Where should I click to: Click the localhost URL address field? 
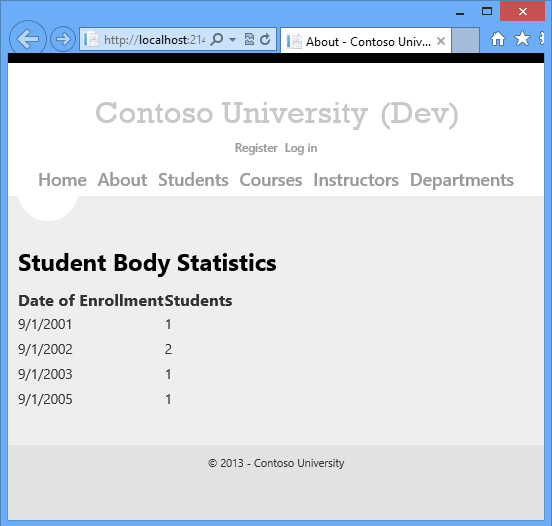pos(154,40)
